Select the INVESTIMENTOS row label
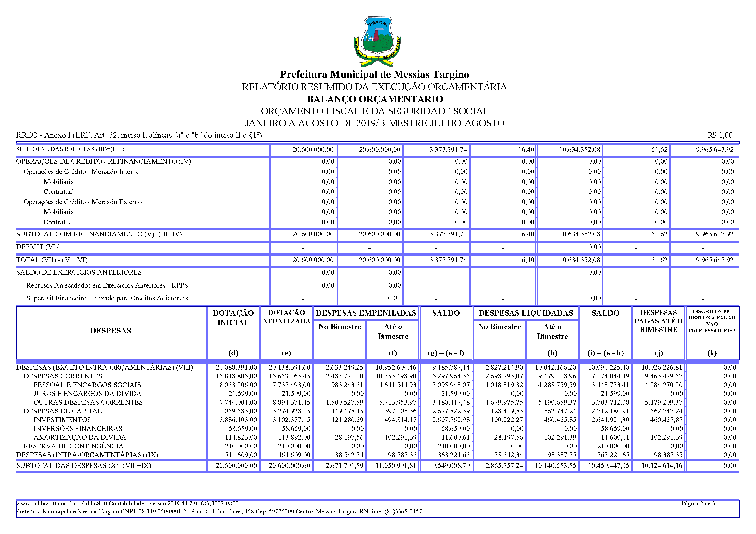Viewport: 756px width, 534px height. (62, 420)
